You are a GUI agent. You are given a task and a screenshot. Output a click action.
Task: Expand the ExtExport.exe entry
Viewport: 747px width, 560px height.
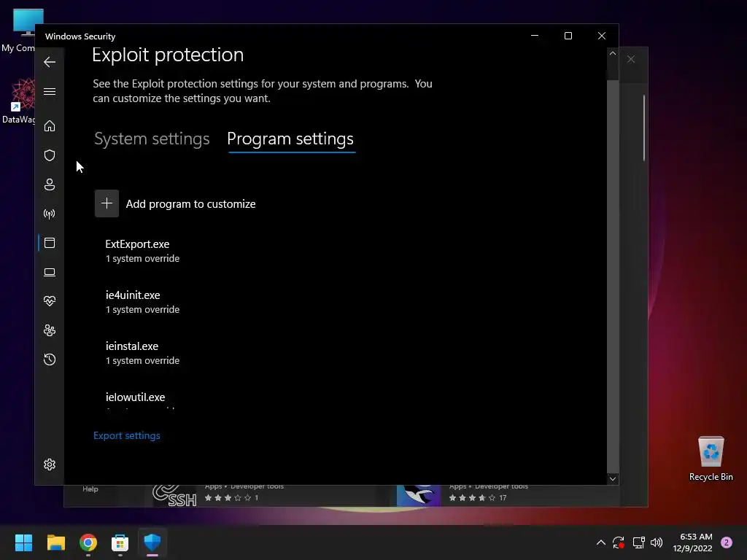[x=142, y=251]
